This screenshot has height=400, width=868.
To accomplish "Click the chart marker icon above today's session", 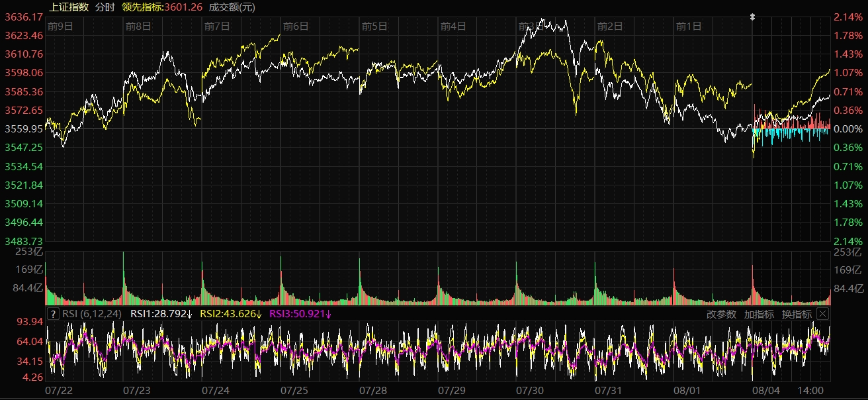I will pos(752,17).
